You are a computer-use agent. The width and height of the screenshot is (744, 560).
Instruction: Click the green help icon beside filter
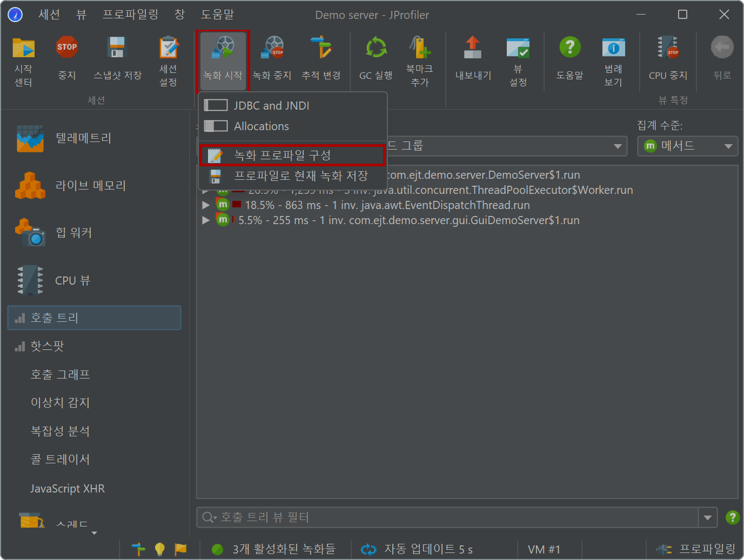[733, 517]
